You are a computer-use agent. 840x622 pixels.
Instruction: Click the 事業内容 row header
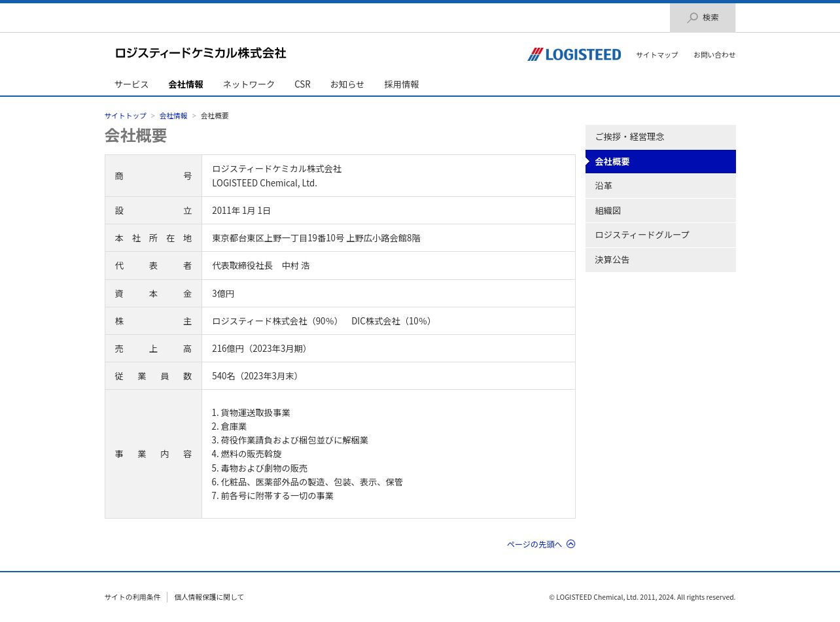153,454
